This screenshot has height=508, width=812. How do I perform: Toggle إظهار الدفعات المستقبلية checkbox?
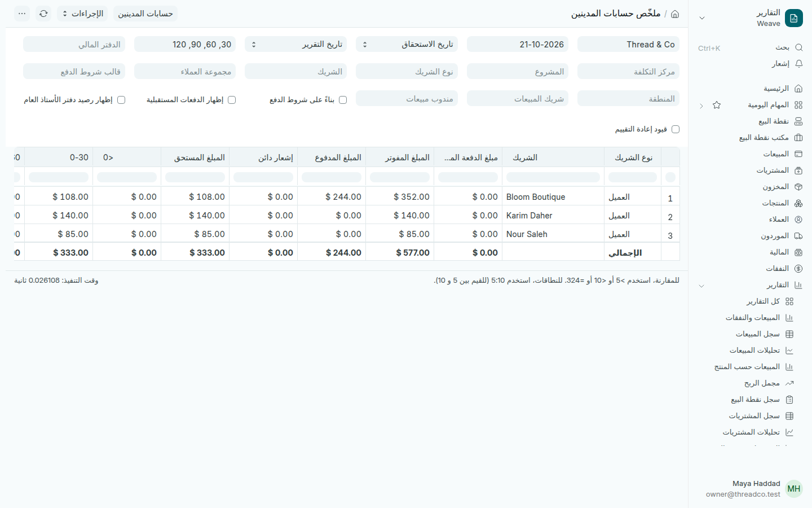pyautogui.click(x=232, y=100)
